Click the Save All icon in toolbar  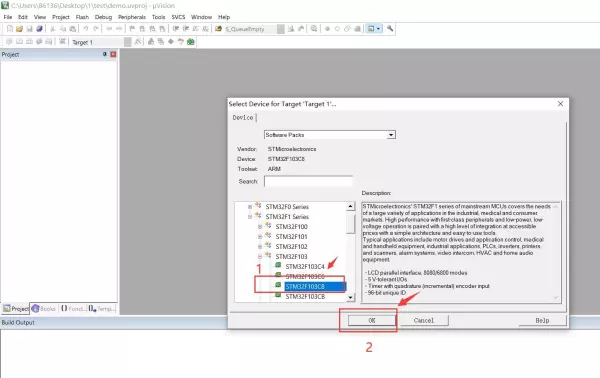39,29
